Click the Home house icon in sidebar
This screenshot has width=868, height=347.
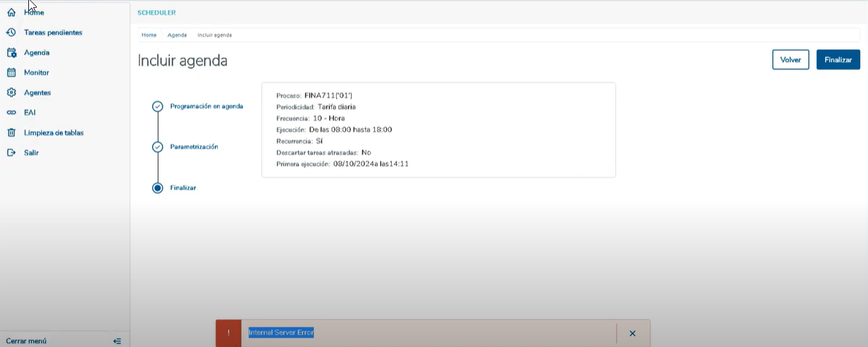11,13
